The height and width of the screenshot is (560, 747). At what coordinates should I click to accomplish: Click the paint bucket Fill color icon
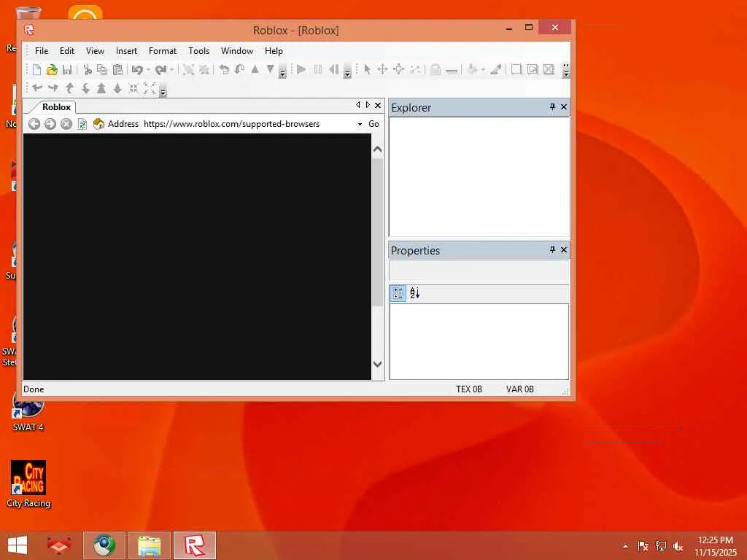472,69
